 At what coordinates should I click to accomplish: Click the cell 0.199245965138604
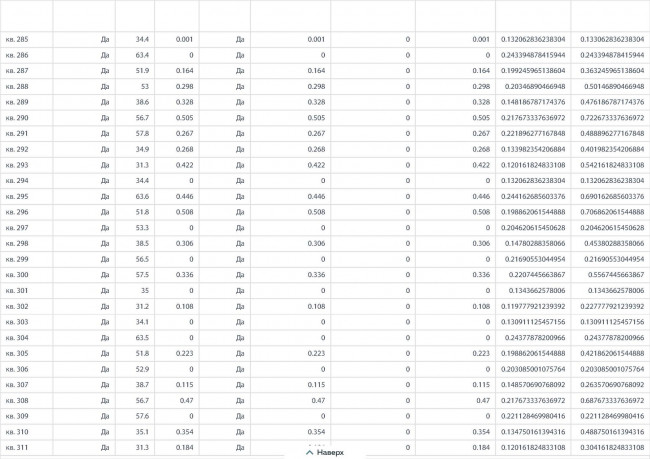[x=533, y=70]
